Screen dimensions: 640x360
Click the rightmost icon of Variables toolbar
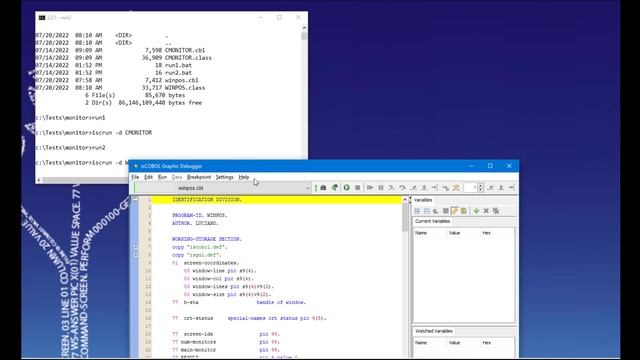496,211
